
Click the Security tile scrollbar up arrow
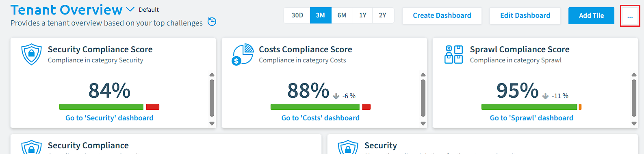pyautogui.click(x=212, y=75)
